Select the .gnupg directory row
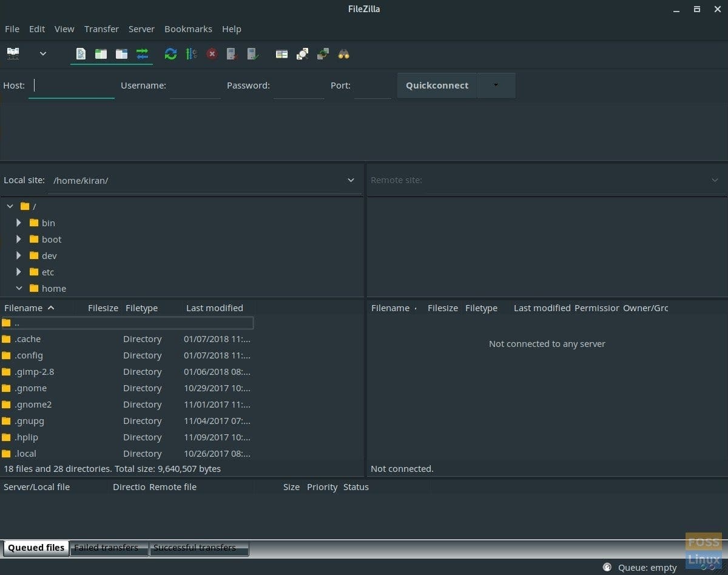728x575 pixels. coord(127,421)
